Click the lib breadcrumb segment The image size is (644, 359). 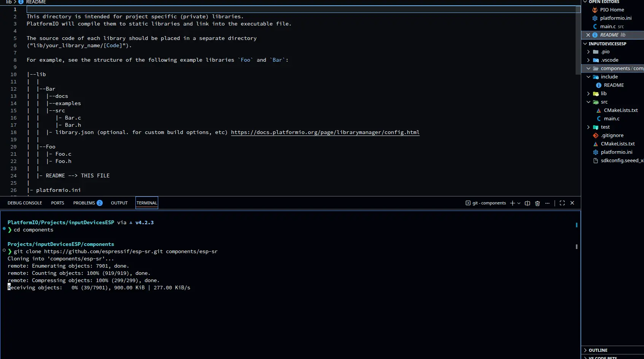point(9,2)
